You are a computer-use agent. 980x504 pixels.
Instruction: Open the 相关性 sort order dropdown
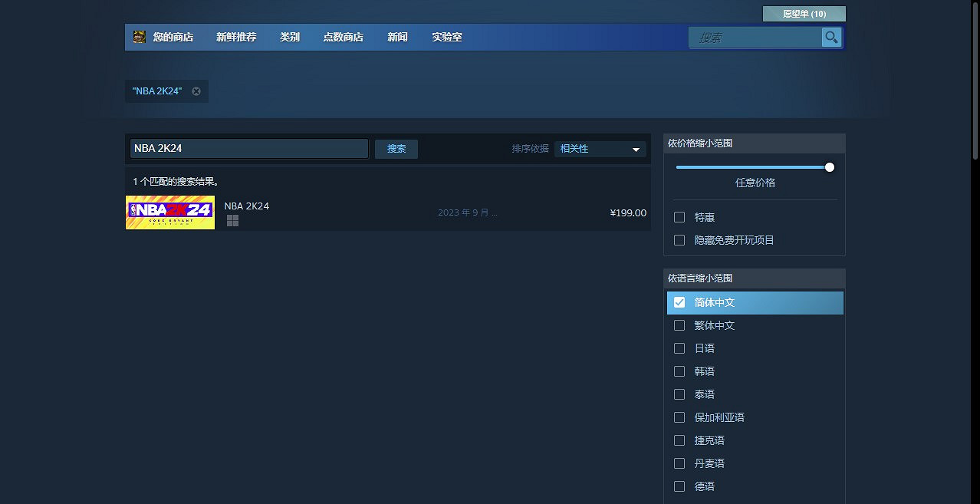600,148
